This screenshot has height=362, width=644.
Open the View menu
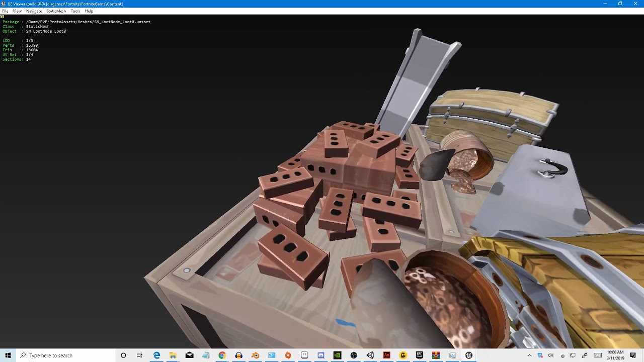pos(17,11)
